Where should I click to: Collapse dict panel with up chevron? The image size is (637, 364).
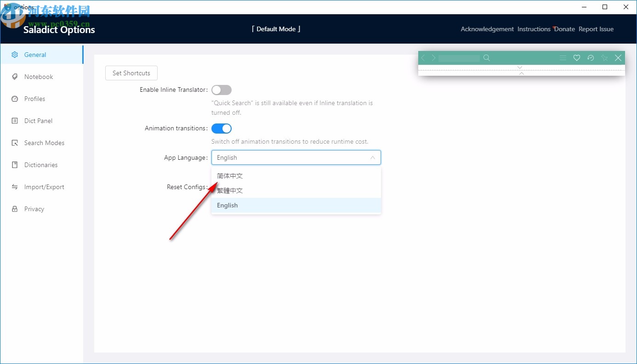[522, 73]
